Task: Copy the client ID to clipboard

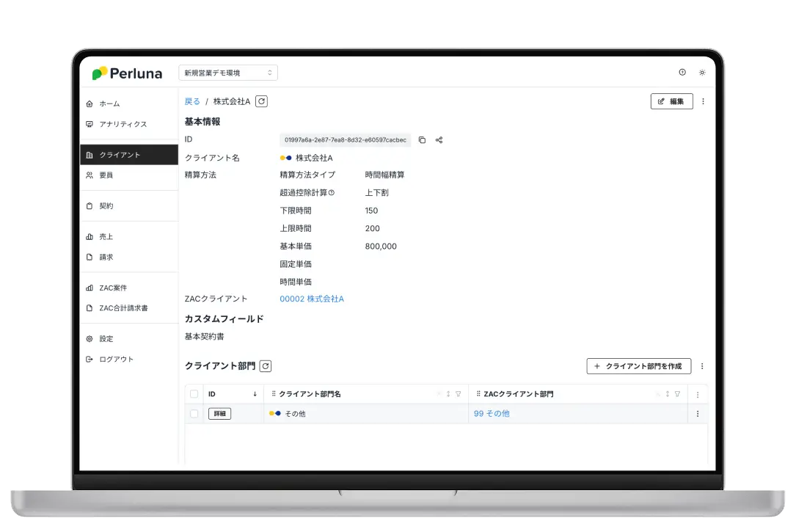Action: [422, 140]
